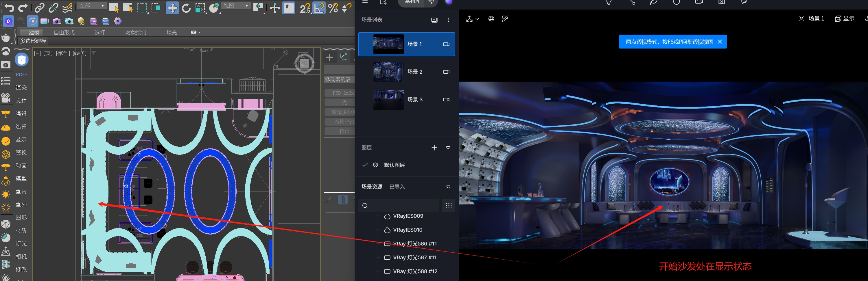The width and height of the screenshot is (868, 281).
Task: Open the 视图 reference coordinate dropdown
Action: [236, 6]
